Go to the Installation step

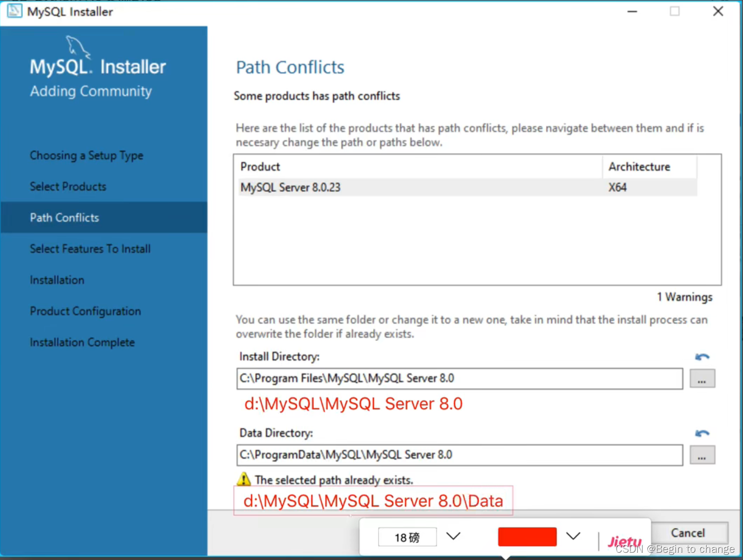coord(57,280)
